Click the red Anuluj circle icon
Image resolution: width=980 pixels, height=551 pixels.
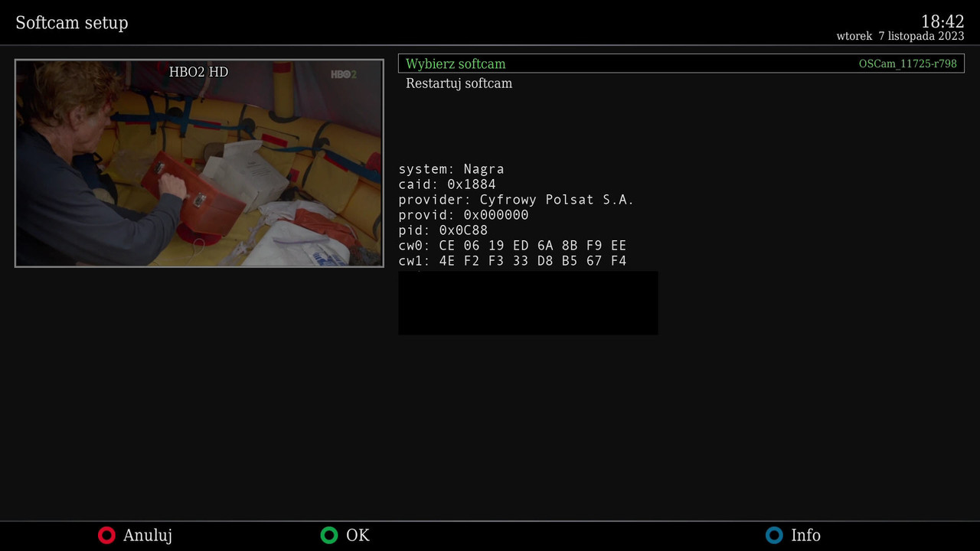coord(106,535)
